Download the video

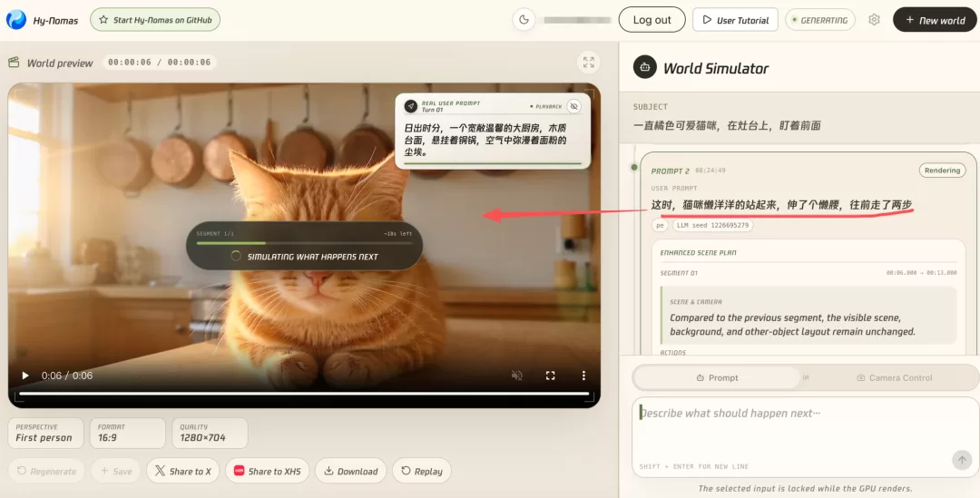[350, 471]
